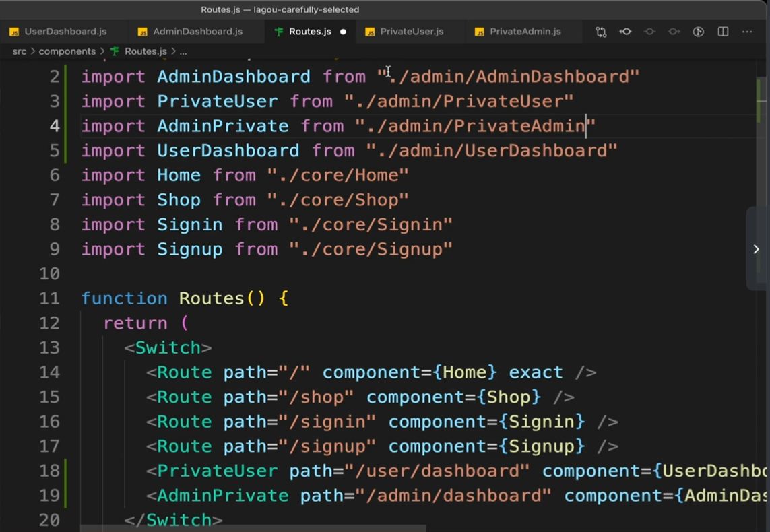Click the components breadcrumb segment
The image size is (770, 532).
tap(67, 51)
